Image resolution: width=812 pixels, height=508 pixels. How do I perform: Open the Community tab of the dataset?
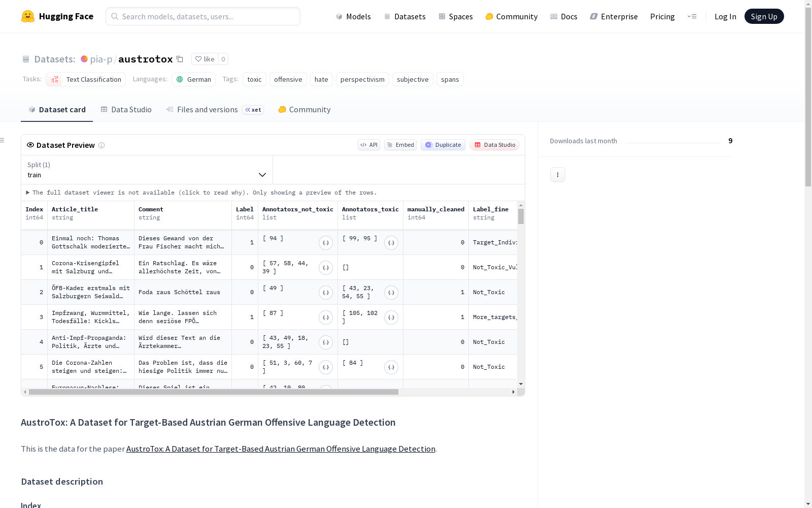coord(304,110)
